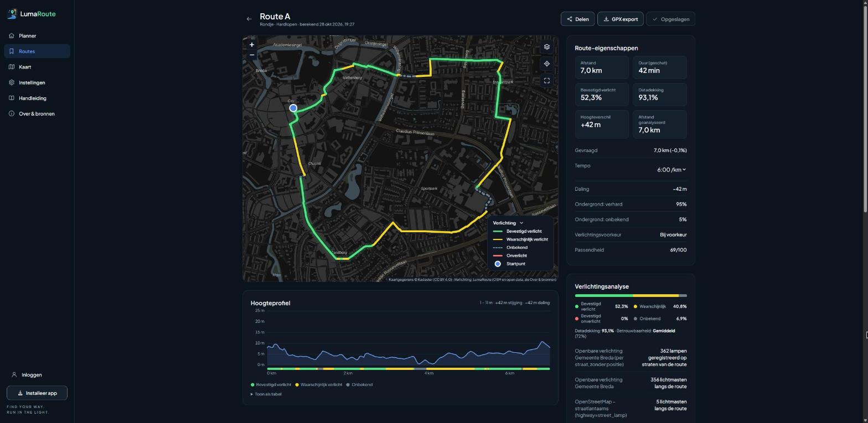Click the Waarschijnlijk verlicht yellow legend swatch
This screenshot has height=423, width=868.
tap(498, 239)
